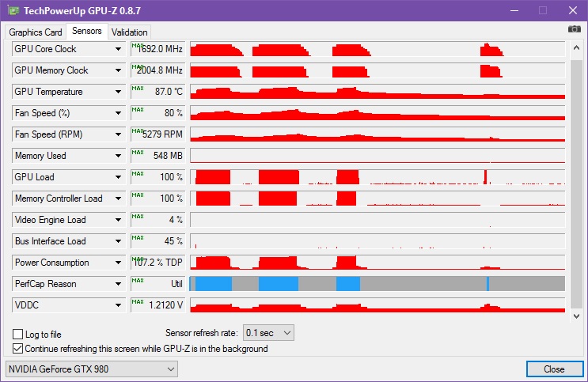Viewport: 588px width, 382px height.
Task: Click the 2004.8 MHz memory clock value
Action: point(158,70)
